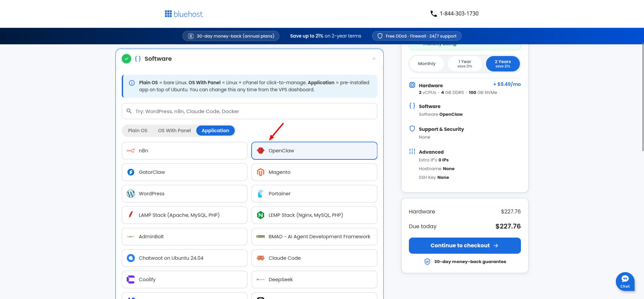644x299 pixels.
Task: Switch to Plain OS tab
Action: pyautogui.click(x=138, y=131)
